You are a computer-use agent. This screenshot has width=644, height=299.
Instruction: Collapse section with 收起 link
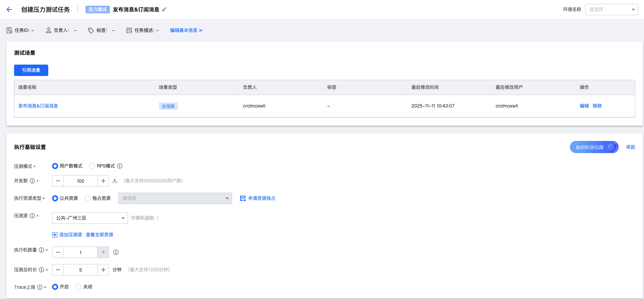(x=630, y=147)
